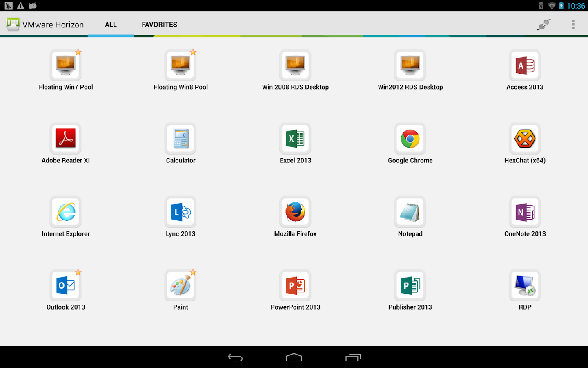Image resolution: width=588 pixels, height=368 pixels.
Task: Tap the warning triangle notification icon
Action: (x=20, y=6)
